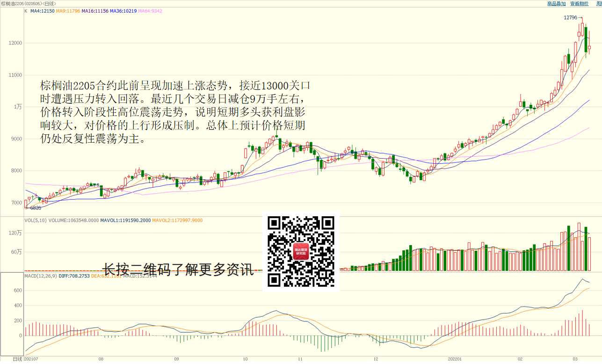Viewport: 602px width, 364px height.
Task: Click the 202201 date marker on time axis
Action: (x=454, y=359)
